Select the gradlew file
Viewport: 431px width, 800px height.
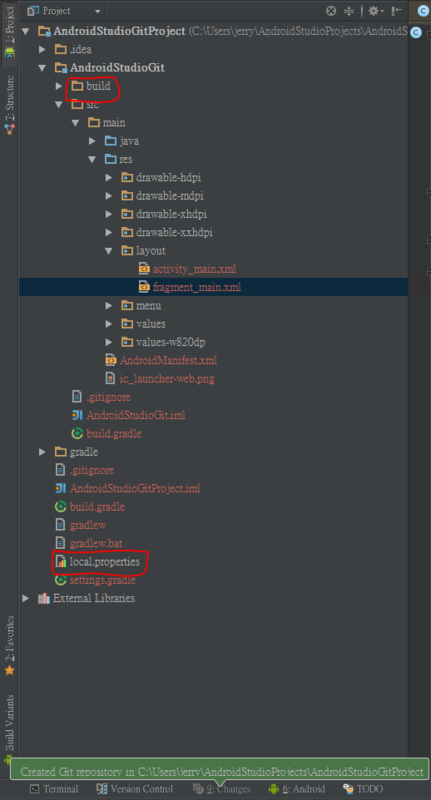tap(88, 525)
